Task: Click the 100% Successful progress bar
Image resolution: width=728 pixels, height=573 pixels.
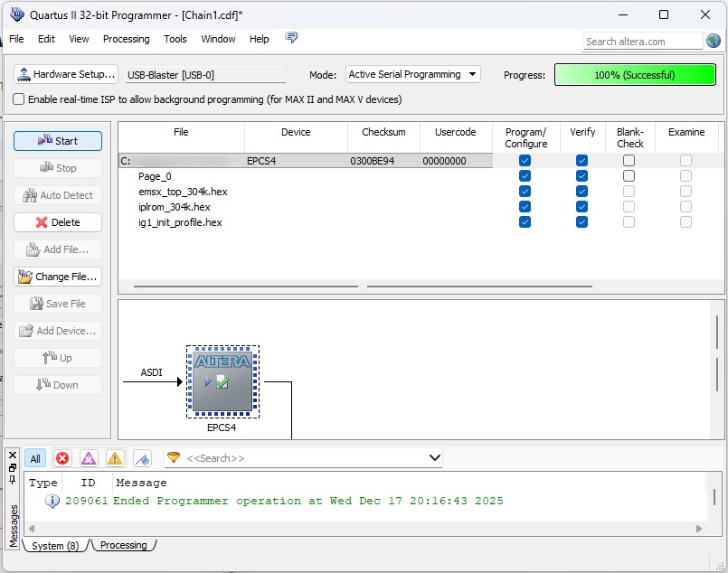Action: 634,74
